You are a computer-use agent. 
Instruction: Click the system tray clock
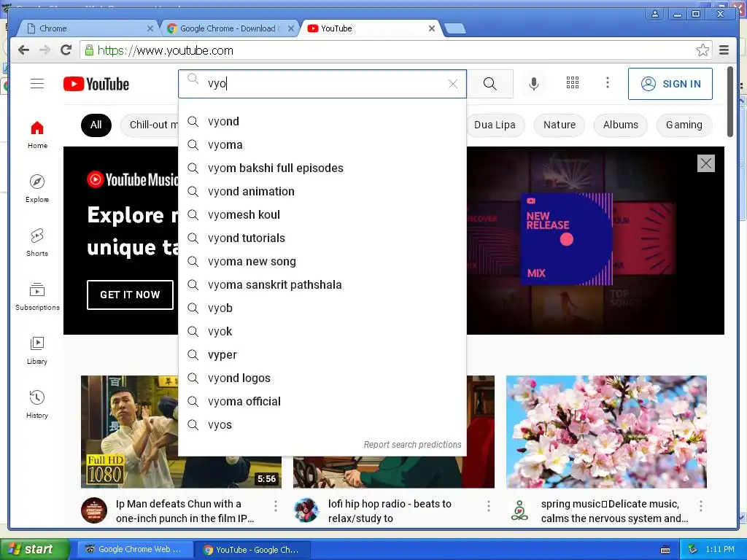[720, 549]
